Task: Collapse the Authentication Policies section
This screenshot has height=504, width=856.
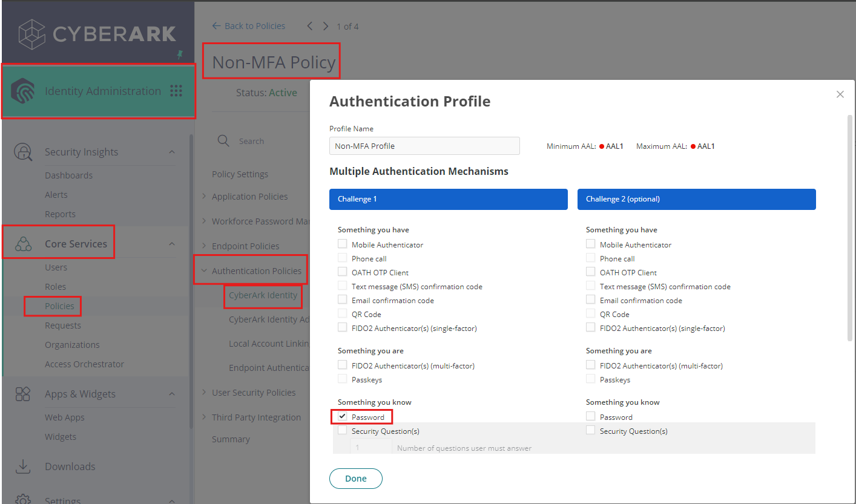Action: tap(204, 270)
